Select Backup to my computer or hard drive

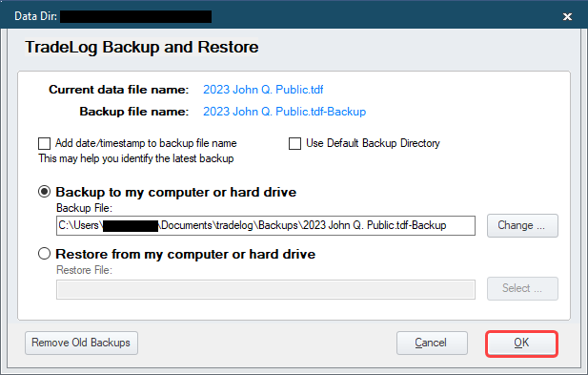44,192
